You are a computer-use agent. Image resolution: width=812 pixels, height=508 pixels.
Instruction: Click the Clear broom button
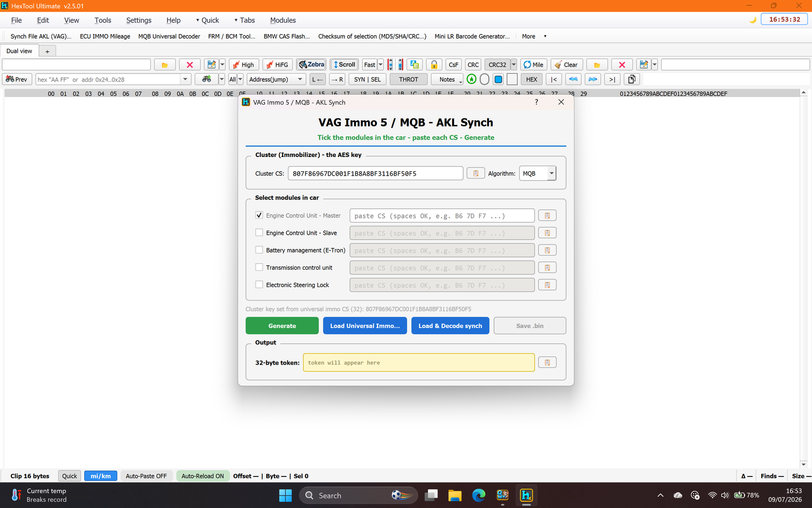tap(566, 65)
